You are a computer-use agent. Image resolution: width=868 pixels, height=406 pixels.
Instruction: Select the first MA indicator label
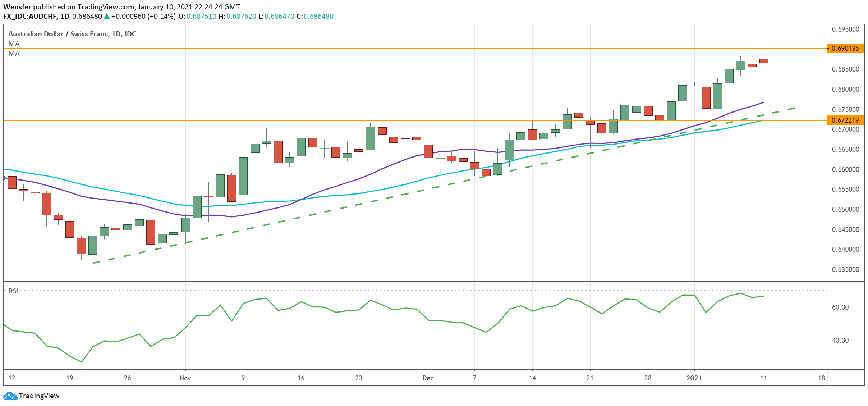click(14, 44)
